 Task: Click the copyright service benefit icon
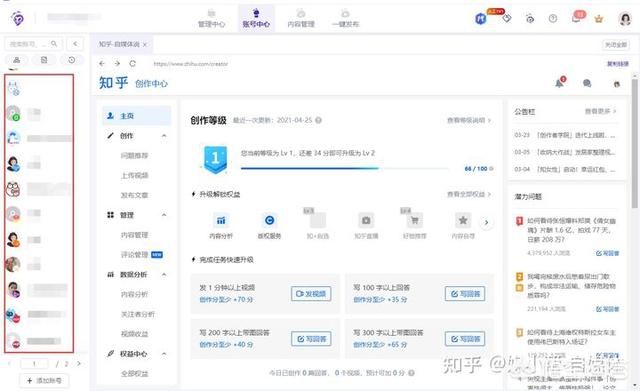(x=269, y=221)
